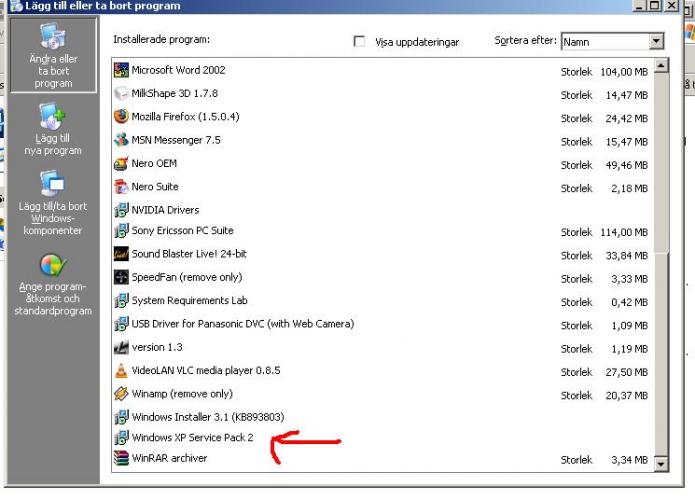Click the Sound Blaster Live! 24-bit icon

[x=121, y=254]
